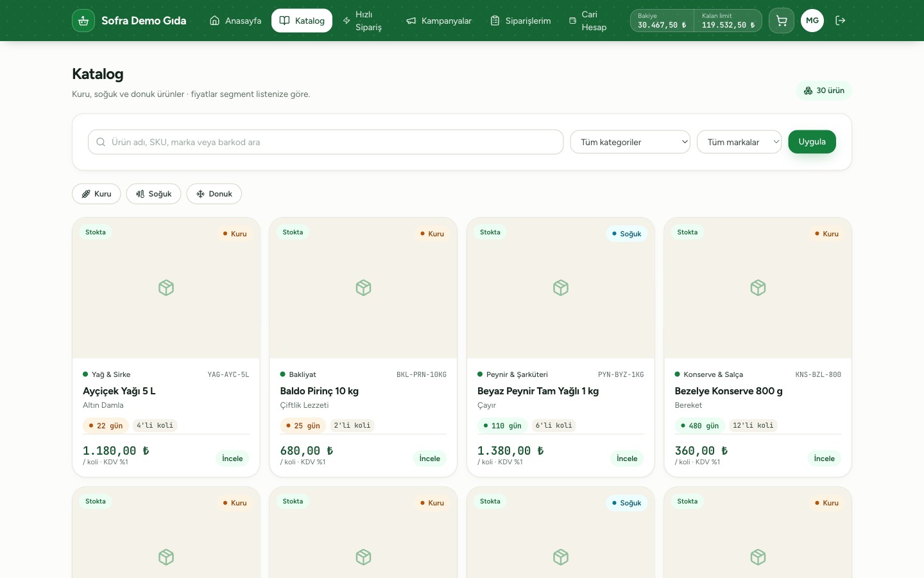This screenshot has width=924, height=578.
Task: Expand the Tüm markalar dropdown
Action: [739, 142]
